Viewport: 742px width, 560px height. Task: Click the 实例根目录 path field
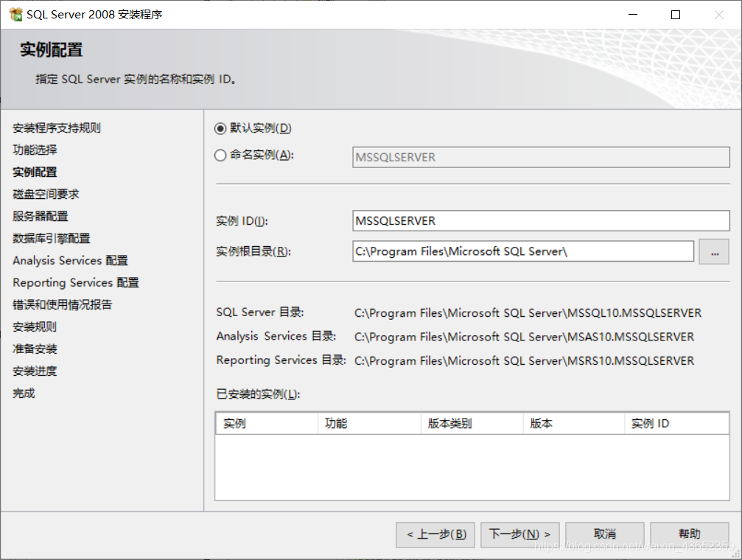[x=523, y=251]
